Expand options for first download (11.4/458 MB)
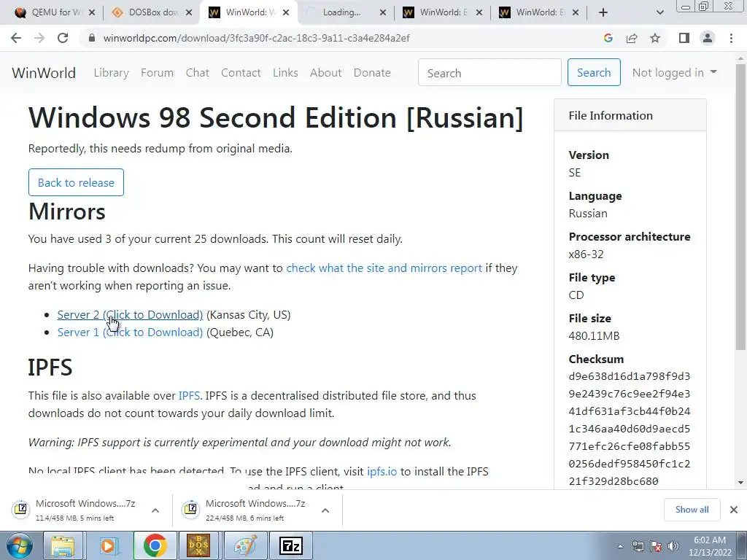This screenshot has height=560, width=747. (155, 510)
